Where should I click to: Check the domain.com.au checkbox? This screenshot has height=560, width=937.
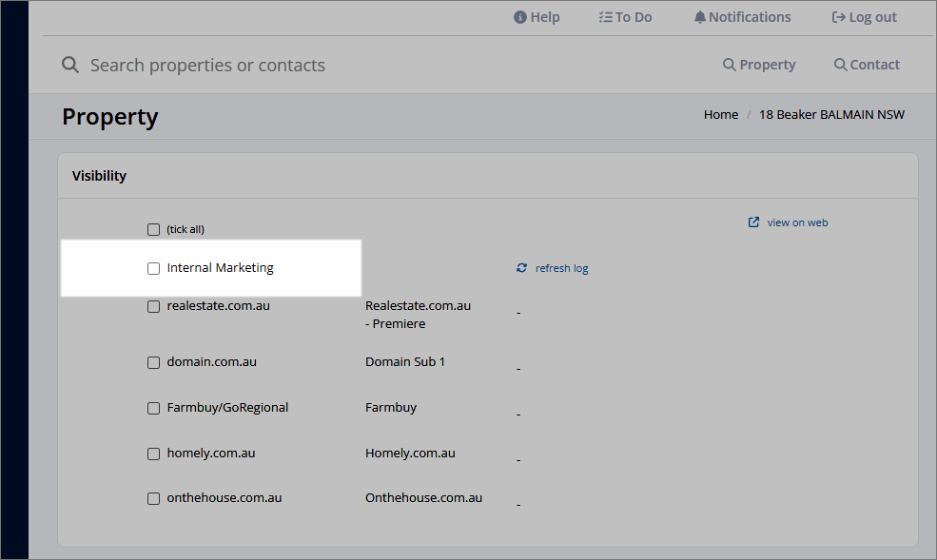click(153, 363)
